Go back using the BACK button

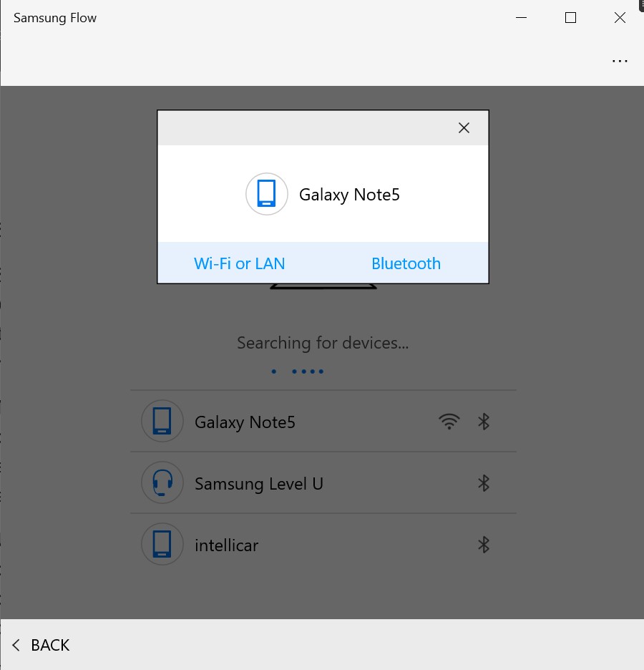[x=42, y=645]
